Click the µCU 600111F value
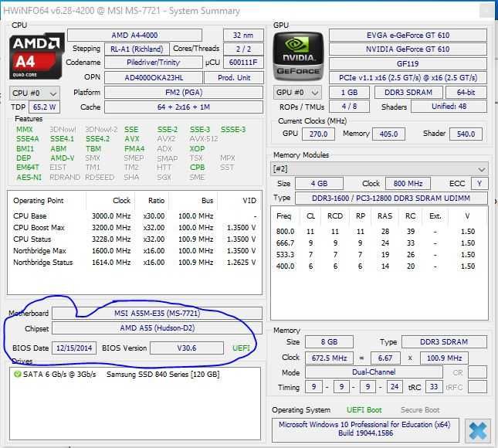The height and width of the screenshot is (448, 498). (x=243, y=63)
